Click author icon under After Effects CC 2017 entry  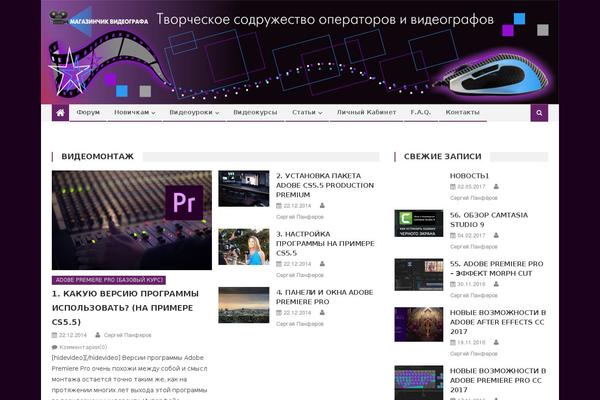(x=496, y=342)
